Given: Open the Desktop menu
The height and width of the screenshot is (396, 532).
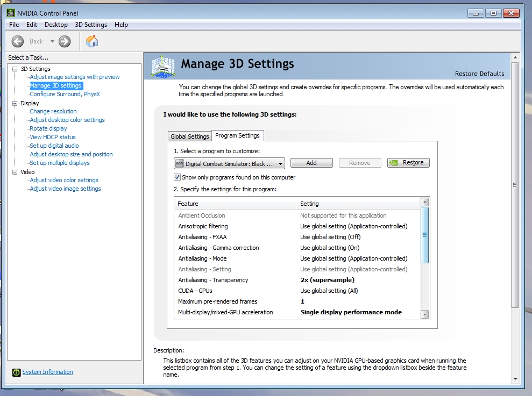Looking at the screenshot, I should coord(56,25).
